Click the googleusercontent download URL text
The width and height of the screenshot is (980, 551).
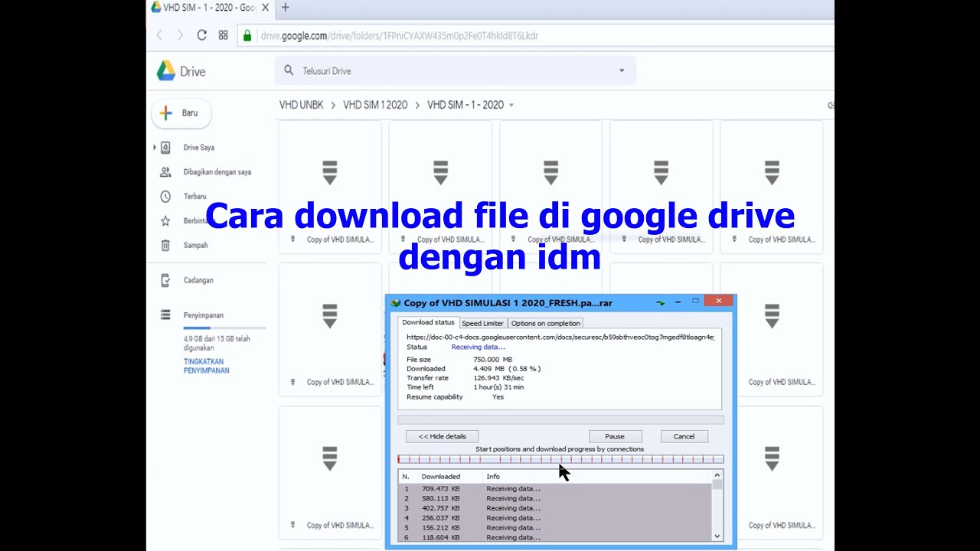560,337
